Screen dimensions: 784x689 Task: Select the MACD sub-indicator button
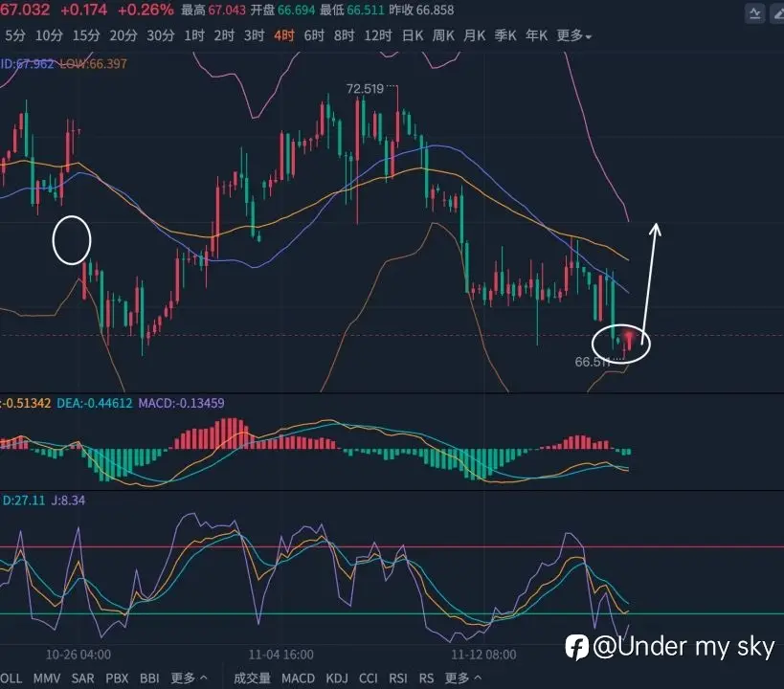(x=298, y=678)
